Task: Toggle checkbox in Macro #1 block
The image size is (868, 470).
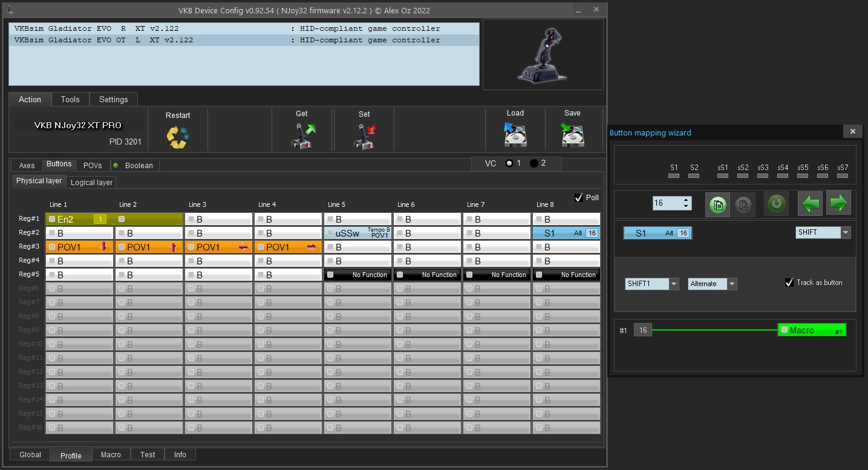Action: (x=785, y=330)
